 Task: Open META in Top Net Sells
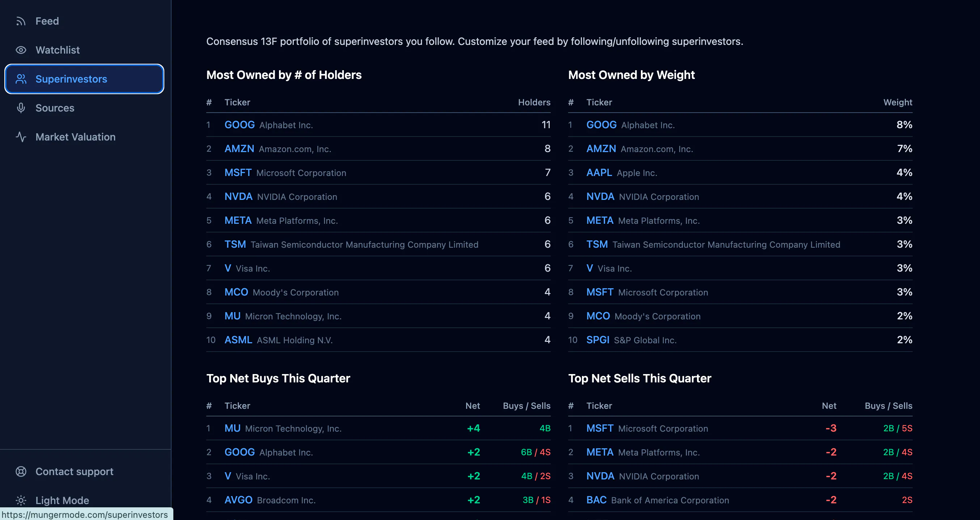(x=600, y=452)
